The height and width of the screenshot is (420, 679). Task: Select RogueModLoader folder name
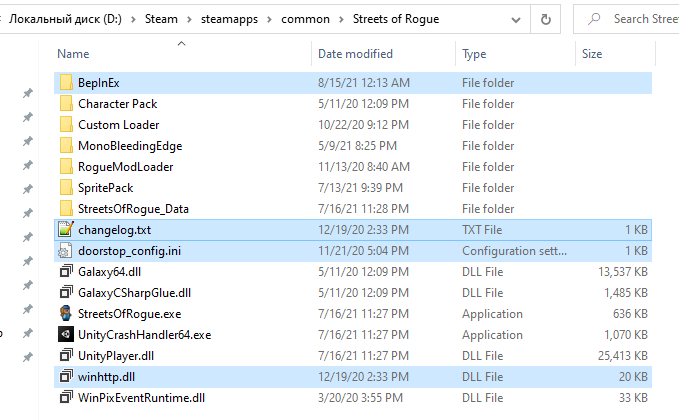(126, 167)
